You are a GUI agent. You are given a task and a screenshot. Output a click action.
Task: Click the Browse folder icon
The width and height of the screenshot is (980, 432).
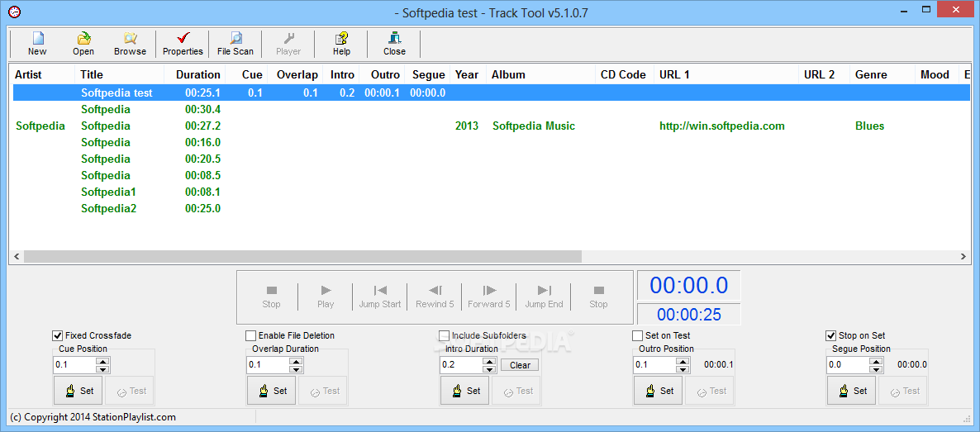[x=130, y=44]
